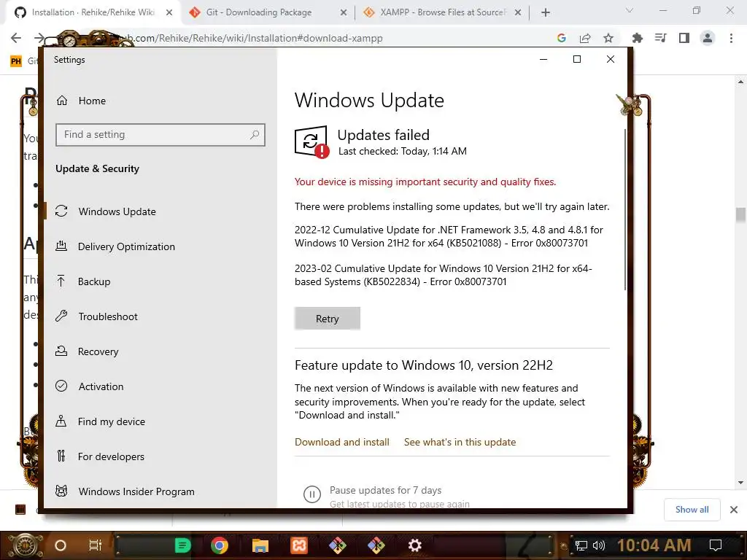
Task: Open Google Chrome from the taskbar
Action: coord(220,545)
